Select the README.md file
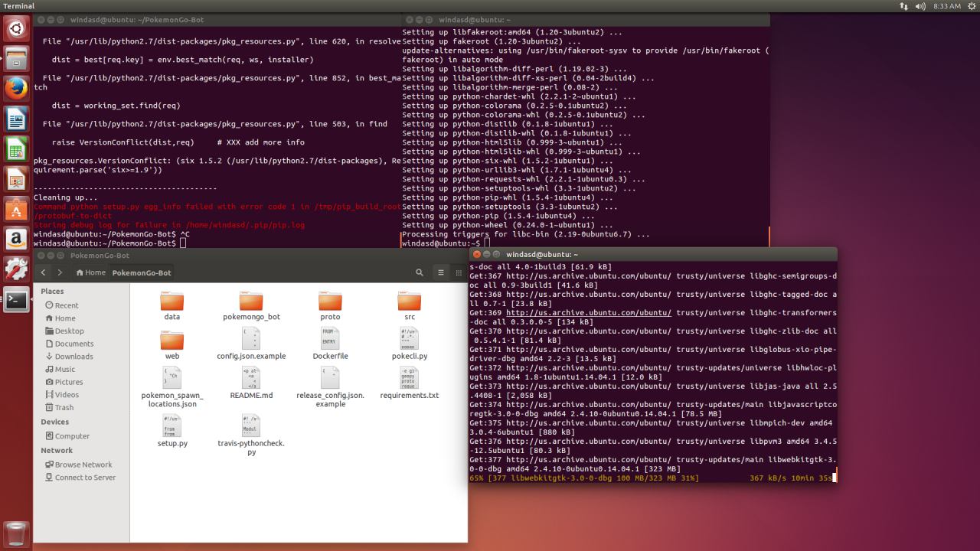 [251, 383]
